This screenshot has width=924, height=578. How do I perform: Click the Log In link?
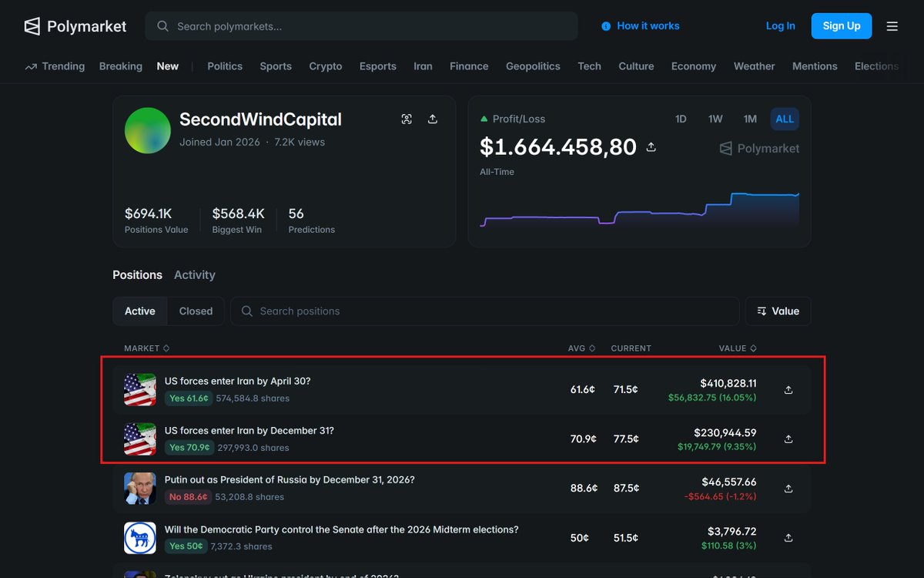(x=780, y=26)
